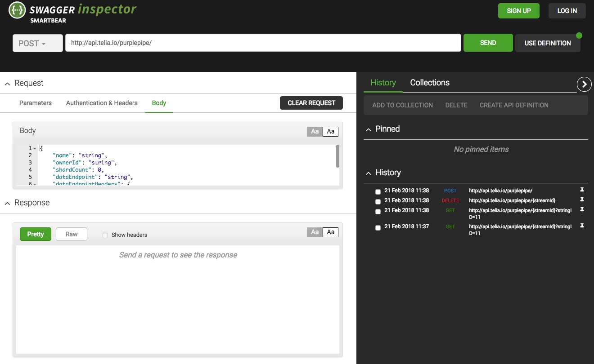This screenshot has width=594, height=364.
Task: Click CREATE API DEFINITION
Action: [514, 105]
